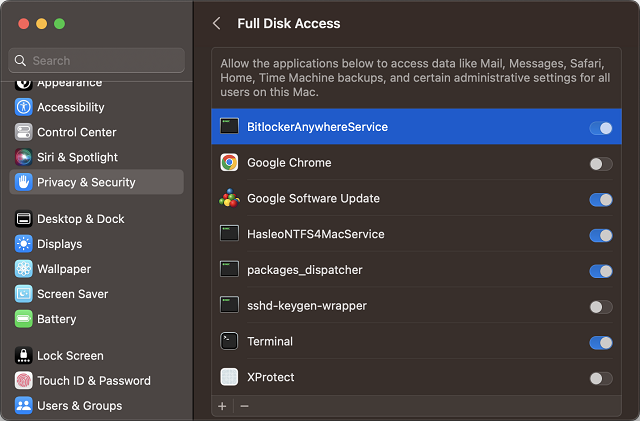Enable Google Chrome full disk access toggle

click(601, 164)
